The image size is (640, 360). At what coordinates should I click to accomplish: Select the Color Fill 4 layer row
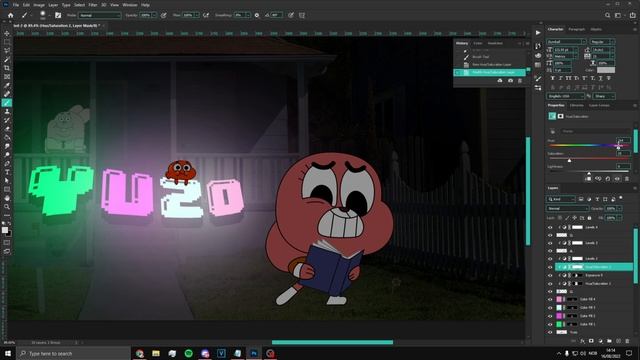point(594,300)
